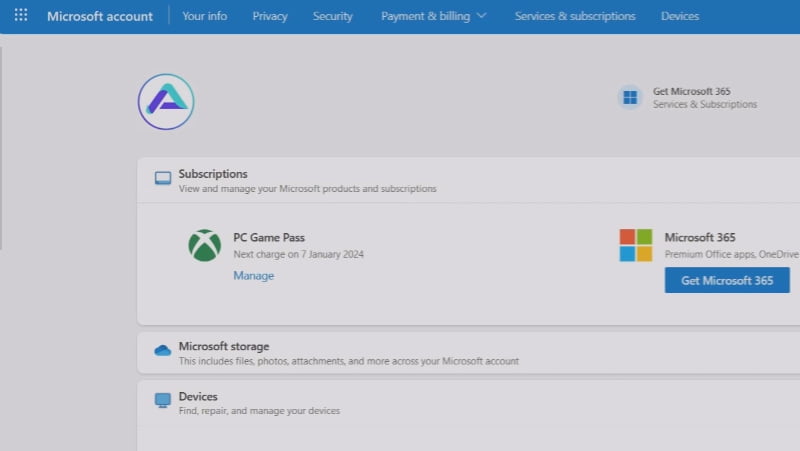Click the Xbox PC Game Pass logo
800x451 pixels.
coord(204,245)
